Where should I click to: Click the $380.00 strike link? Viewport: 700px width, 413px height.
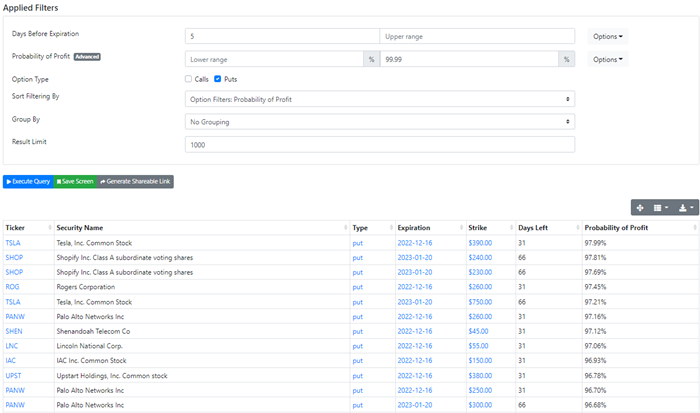click(x=480, y=375)
